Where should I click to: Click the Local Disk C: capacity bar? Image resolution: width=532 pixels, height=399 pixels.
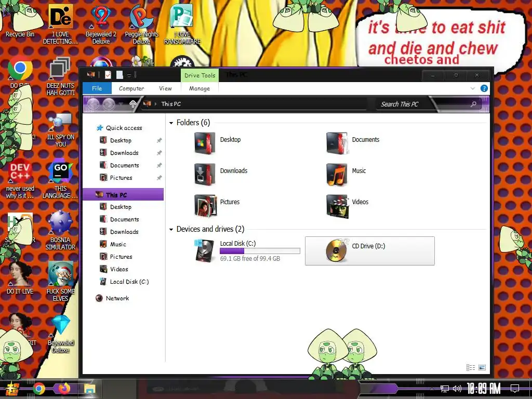pyautogui.click(x=260, y=251)
